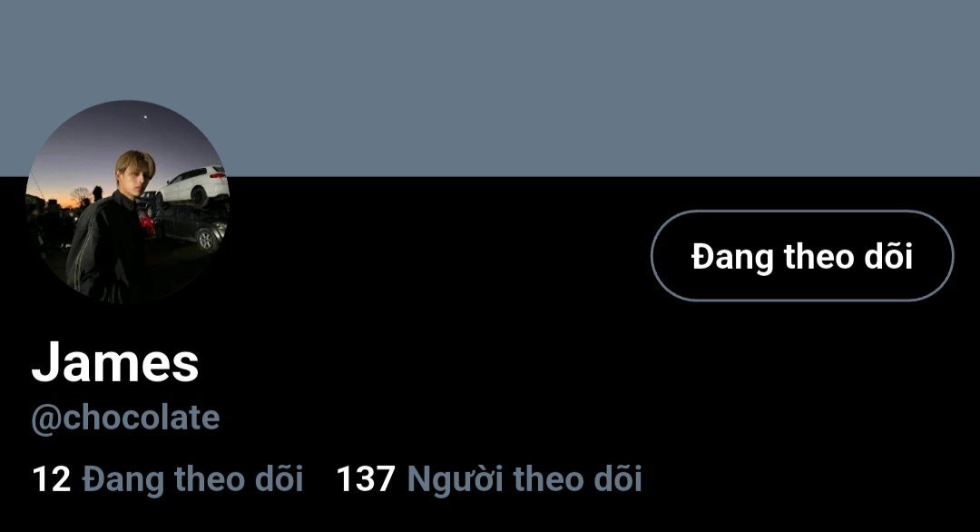Screen dimensions: 980x532
Task: Open the "12 Đang theo dõi" following list
Action: coord(168,479)
